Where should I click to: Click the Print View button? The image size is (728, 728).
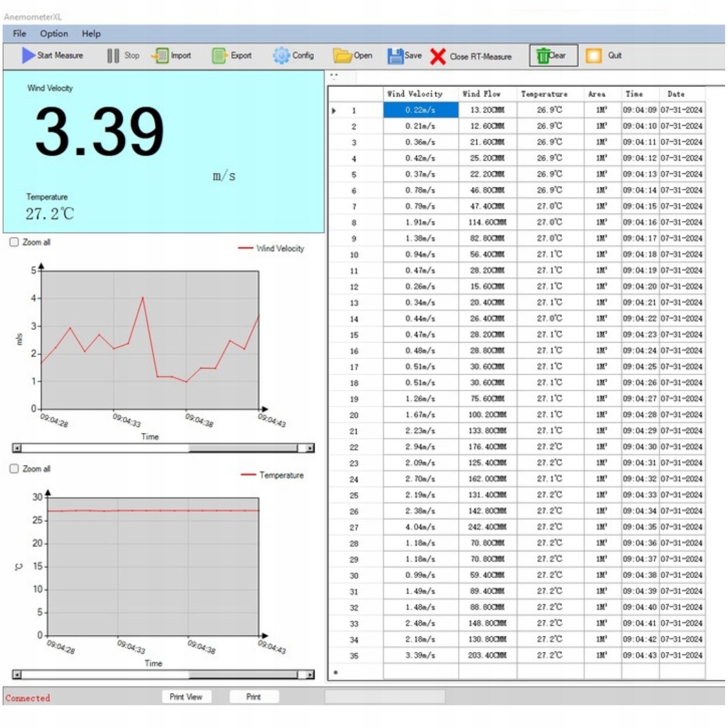(185, 696)
